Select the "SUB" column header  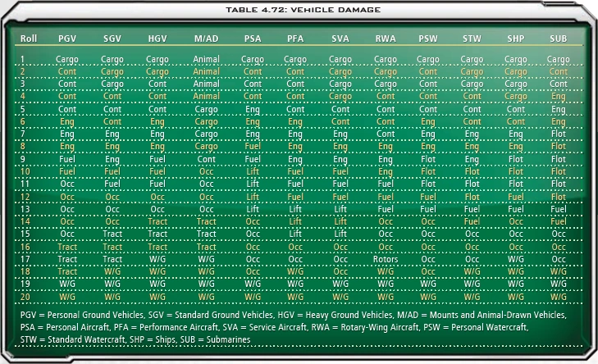click(559, 39)
